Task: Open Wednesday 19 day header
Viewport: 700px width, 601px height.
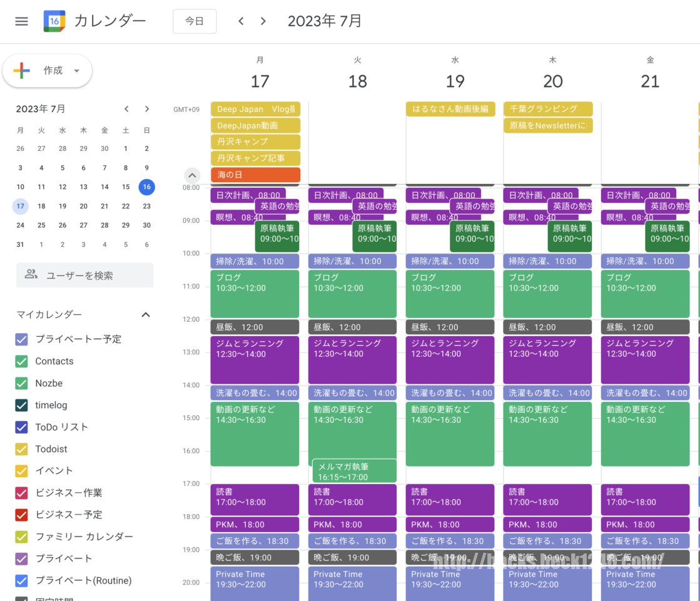Action: click(x=455, y=81)
